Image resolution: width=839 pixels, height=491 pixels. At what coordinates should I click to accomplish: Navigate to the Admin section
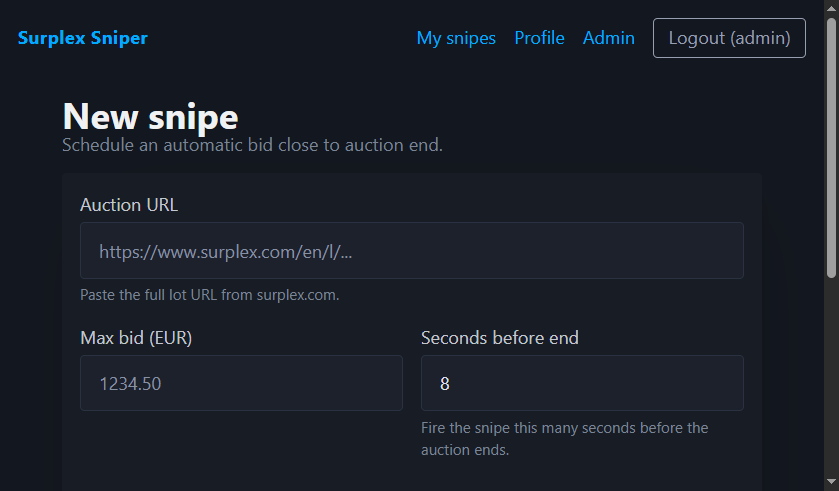(x=608, y=38)
